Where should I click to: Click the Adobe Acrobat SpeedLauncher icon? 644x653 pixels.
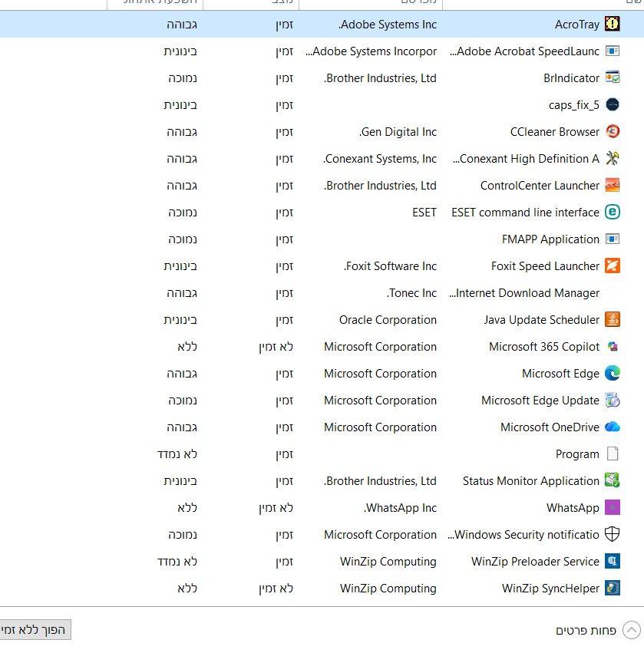612,51
